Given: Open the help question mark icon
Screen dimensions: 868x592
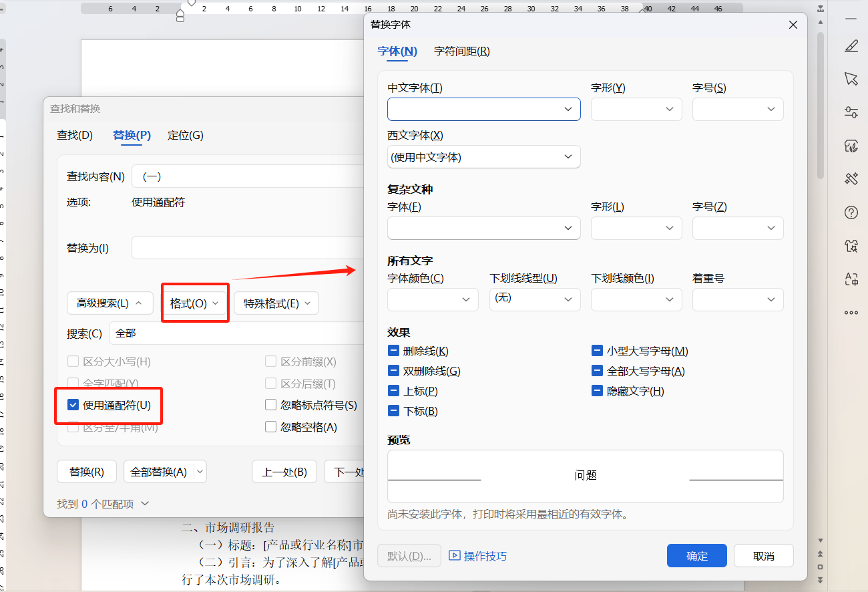Looking at the screenshot, I should click(x=851, y=212).
